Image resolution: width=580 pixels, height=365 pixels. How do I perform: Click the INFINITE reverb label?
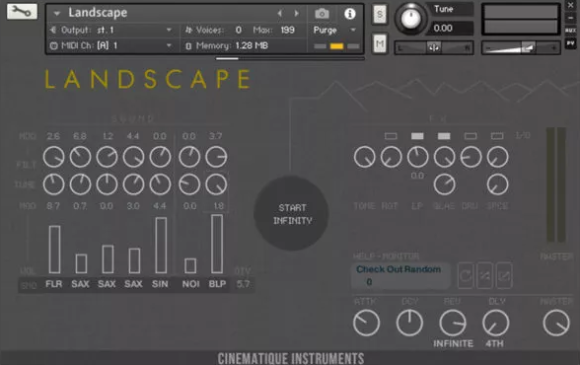pos(453,344)
